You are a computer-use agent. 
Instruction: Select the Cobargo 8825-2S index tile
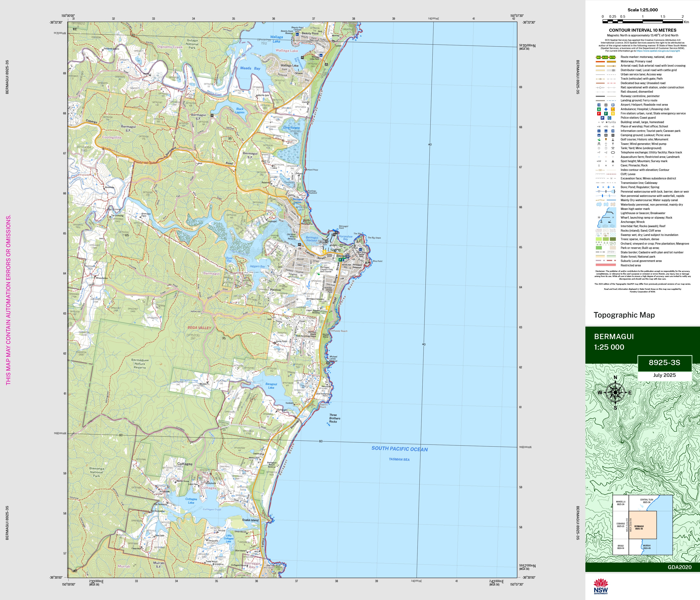(620, 525)
